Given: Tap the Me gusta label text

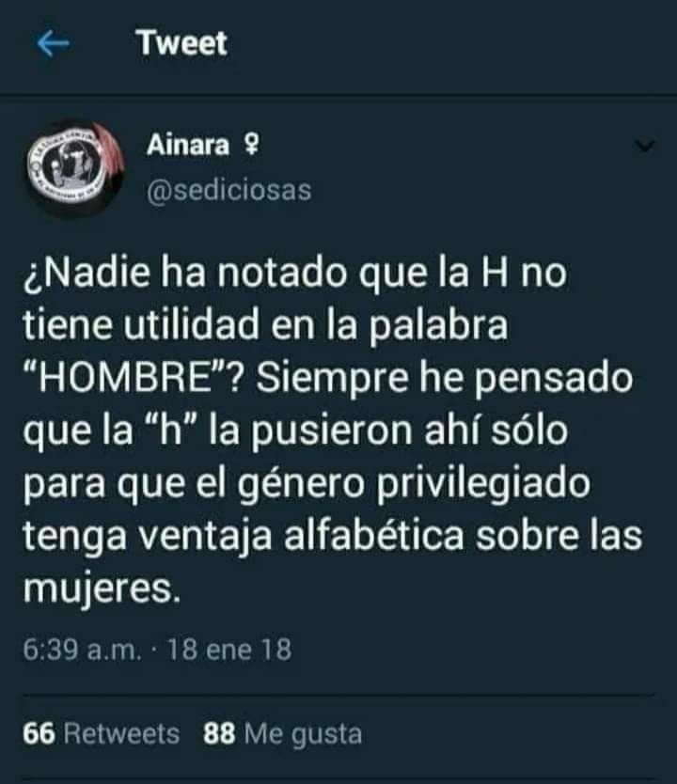Looking at the screenshot, I should [x=303, y=734].
